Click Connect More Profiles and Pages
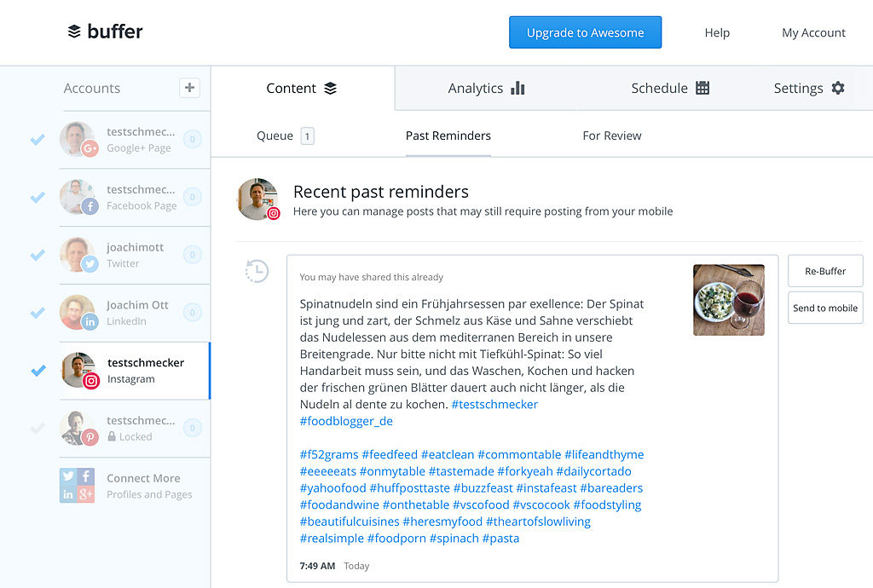The height and width of the screenshot is (588, 873). pyautogui.click(x=149, y=487)
